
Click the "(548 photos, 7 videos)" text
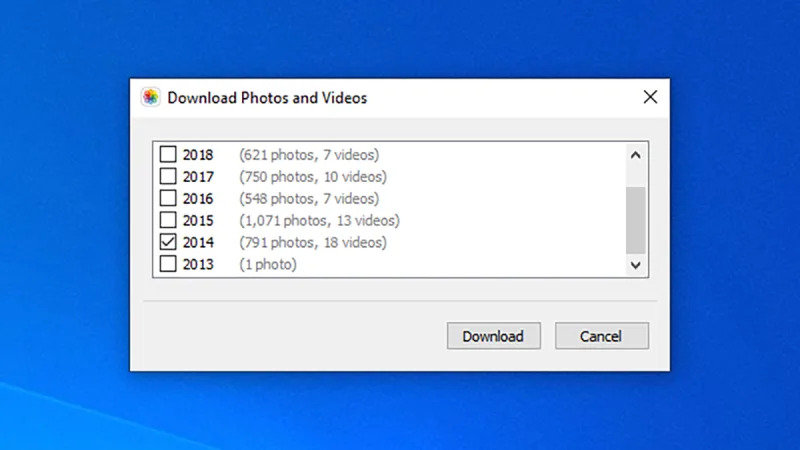tap(309, 198)
